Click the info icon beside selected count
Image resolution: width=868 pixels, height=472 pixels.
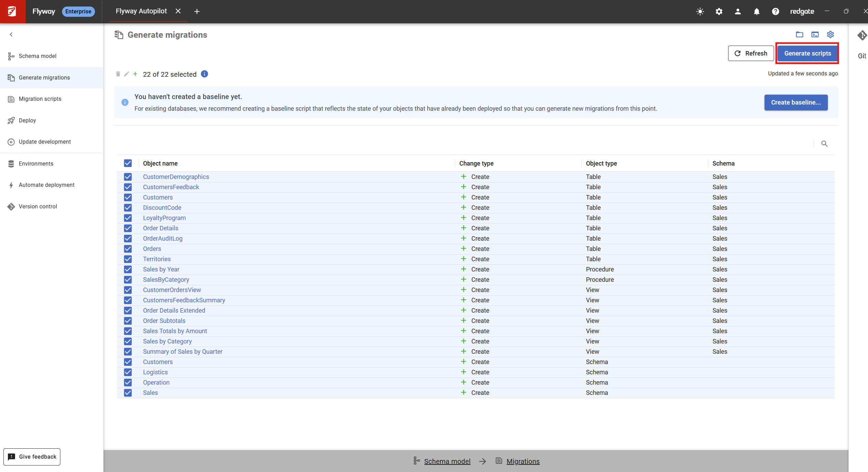pos(204,74)
